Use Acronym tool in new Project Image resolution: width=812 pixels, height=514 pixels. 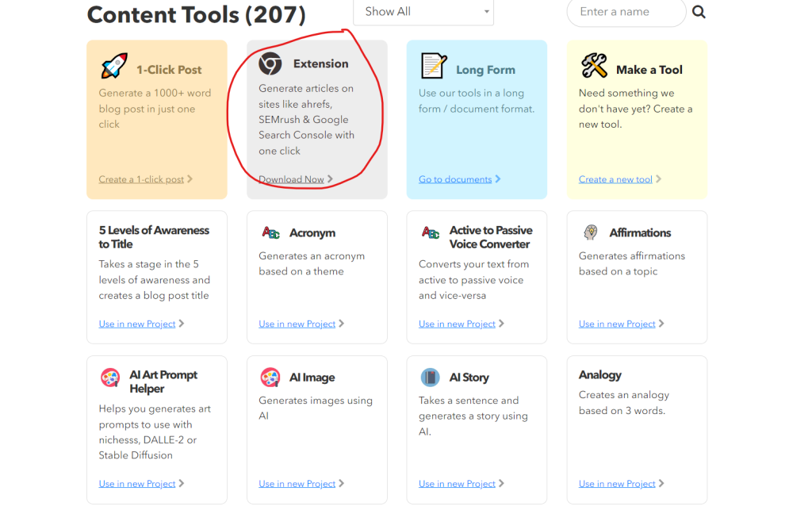[x=297, y=324]
